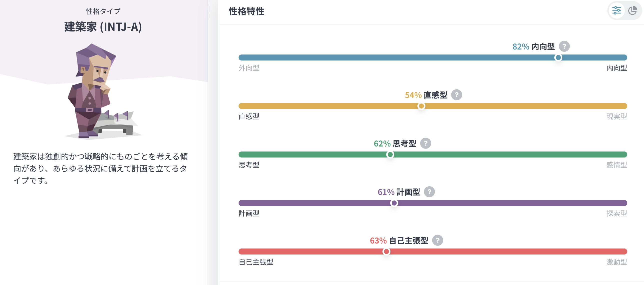Viewport: 644px width, 285px height.
Task: Click the green 思考型 slider handle
Action: tap(390, 155)
